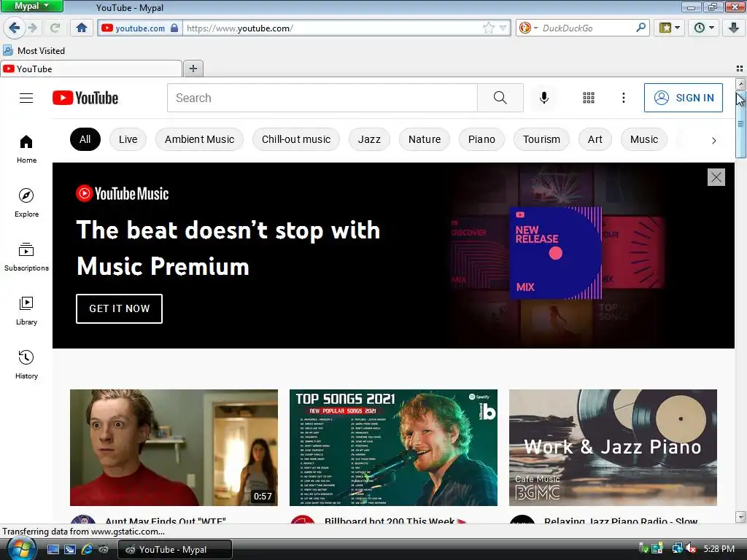Click the browser URL address field
Screen dimensions: 747x560
333,28
